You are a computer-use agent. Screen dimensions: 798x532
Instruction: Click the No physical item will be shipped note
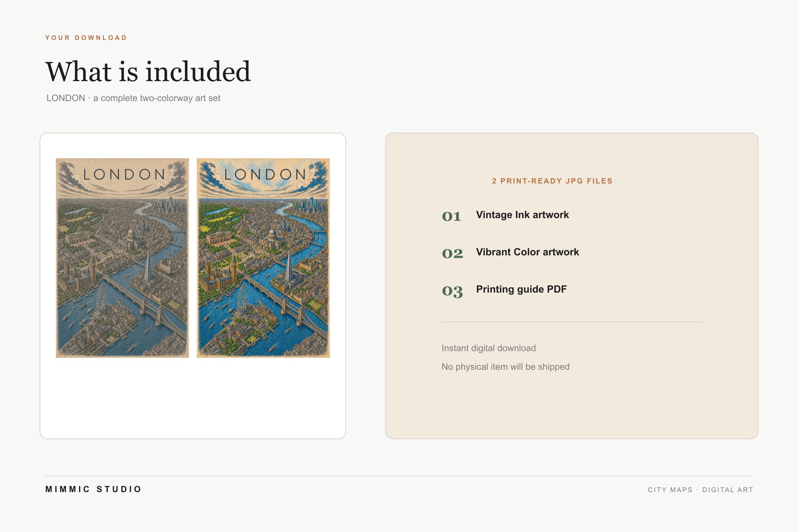(x=506, y=367)
